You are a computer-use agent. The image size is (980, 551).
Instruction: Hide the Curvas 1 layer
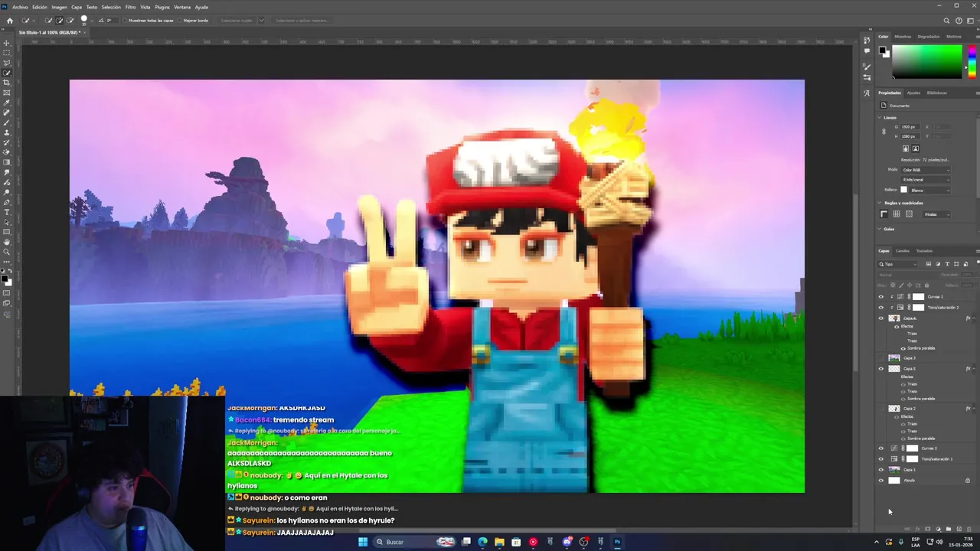coord(880,297)
